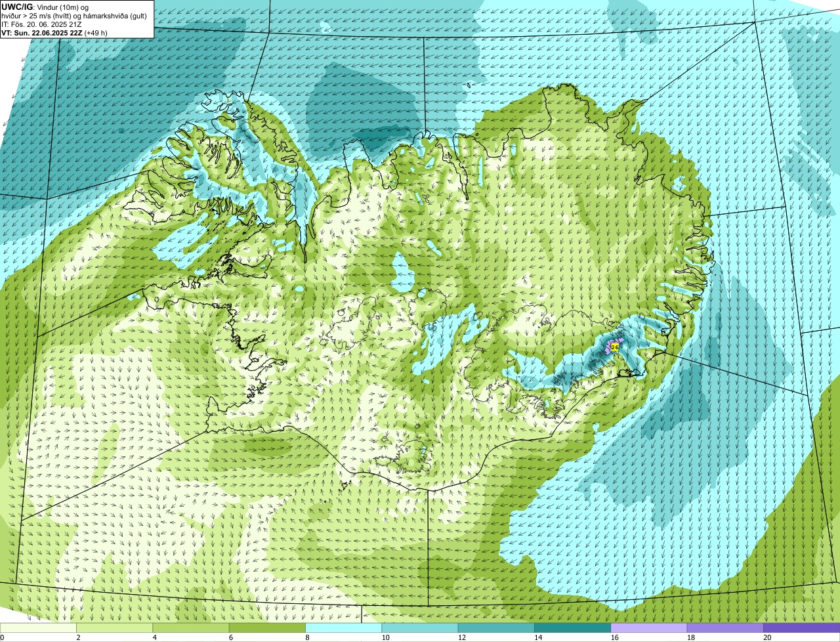Screen dimensions: 840x642
Task: Click the 14–16 m/s dark teal legend swatch
Action: pos(573,628)
